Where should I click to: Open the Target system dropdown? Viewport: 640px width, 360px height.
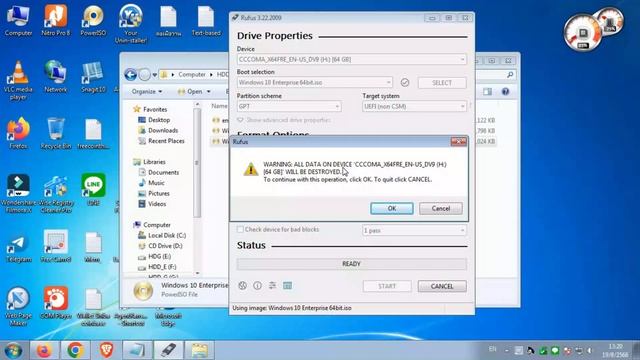pos(414,107)
